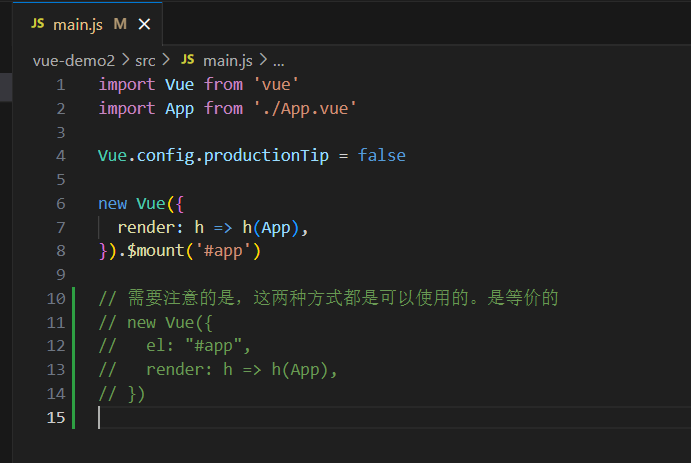This screenshot has width=691, height=463.
Task: Close the main.js editor tab
Action: click(x=145, y=23)
